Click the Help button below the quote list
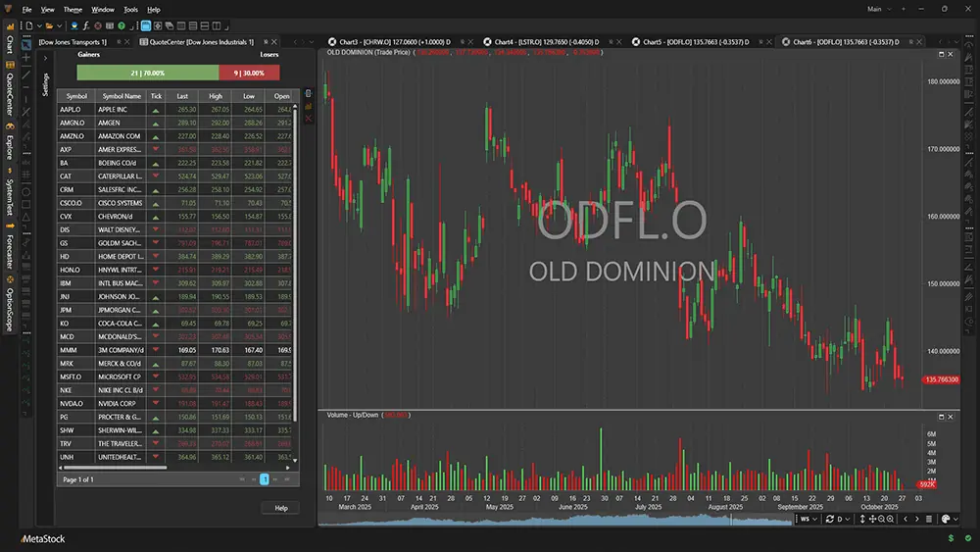 click(280, 508)
